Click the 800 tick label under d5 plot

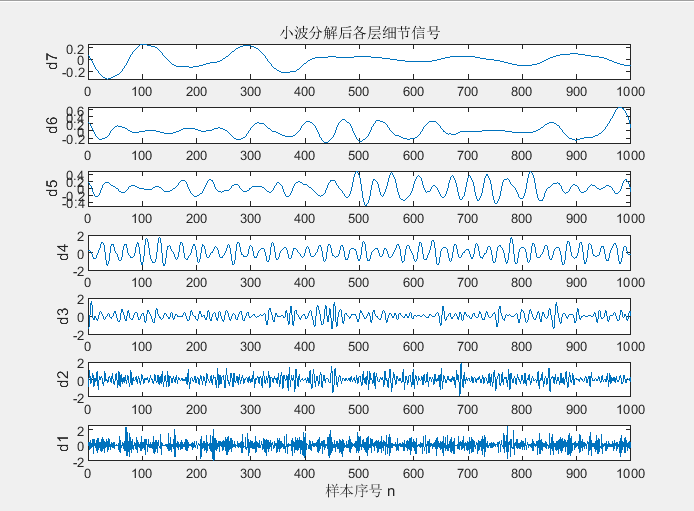(522, 219)
